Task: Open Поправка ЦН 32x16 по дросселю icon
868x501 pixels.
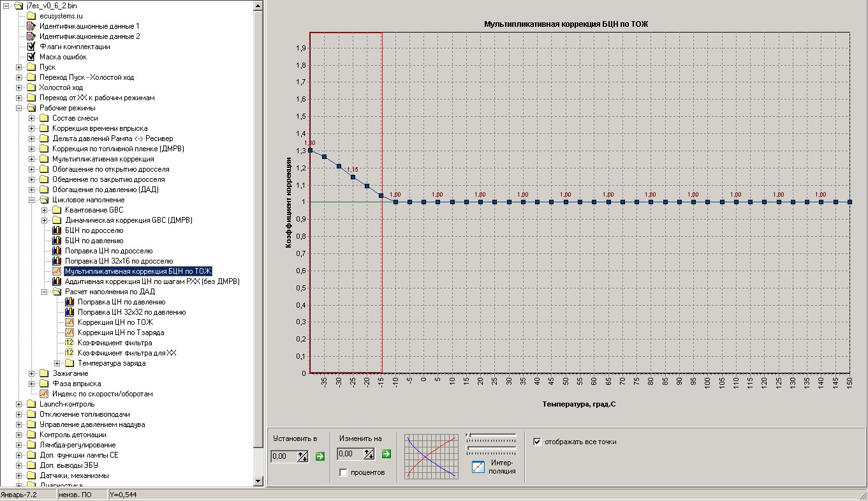Action: (x=57, y=261)
